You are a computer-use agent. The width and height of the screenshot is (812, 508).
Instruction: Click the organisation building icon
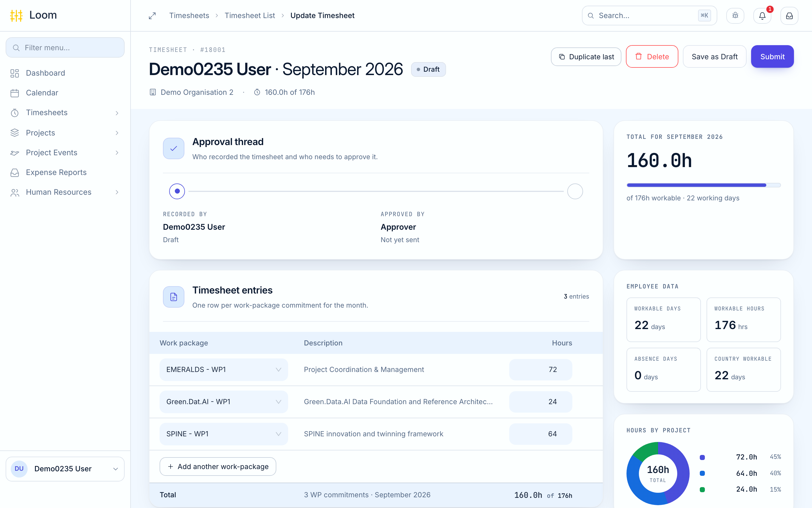click(x=153, y=92)
